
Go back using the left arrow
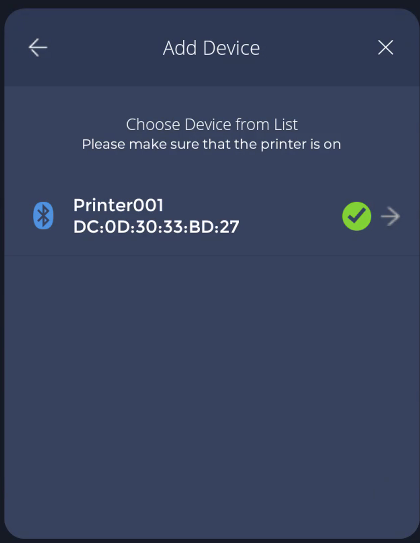[38, 47]
